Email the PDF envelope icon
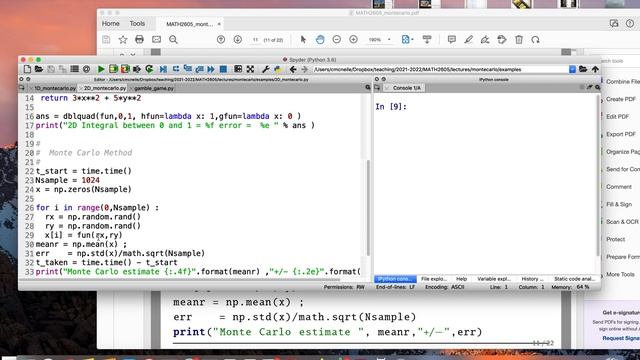 coord(156,40)
